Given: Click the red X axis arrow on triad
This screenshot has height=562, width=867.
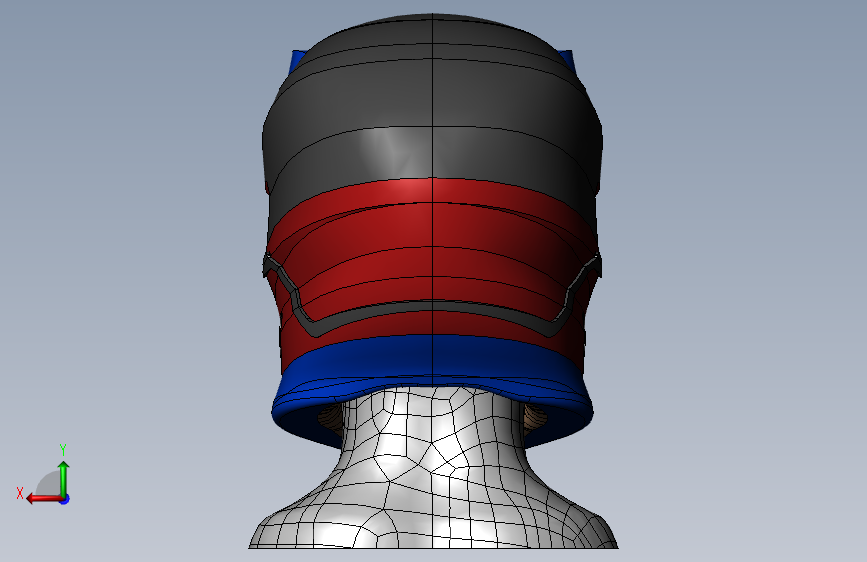Looking at the screenshot, I should [x=43, y=499].
